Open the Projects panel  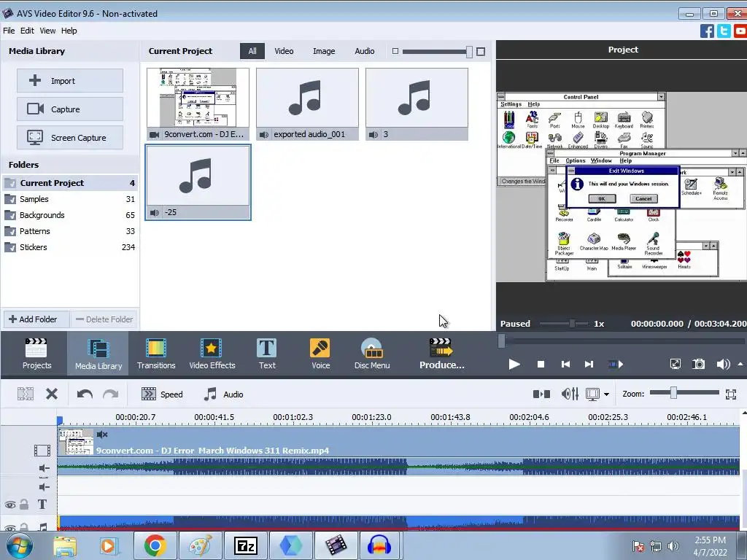36,354
